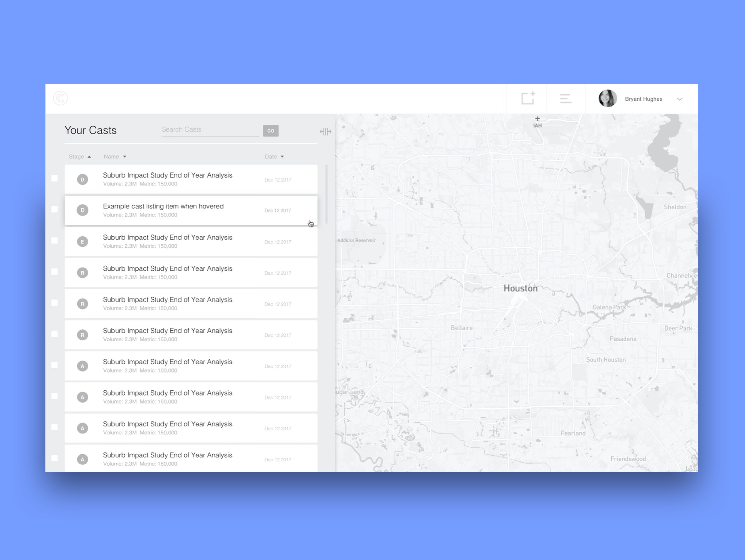Image resolution: width=745 pixels, height=560 pixels.
Task: Open the hamburger list menu icon
Action: (x=566, y=99)
